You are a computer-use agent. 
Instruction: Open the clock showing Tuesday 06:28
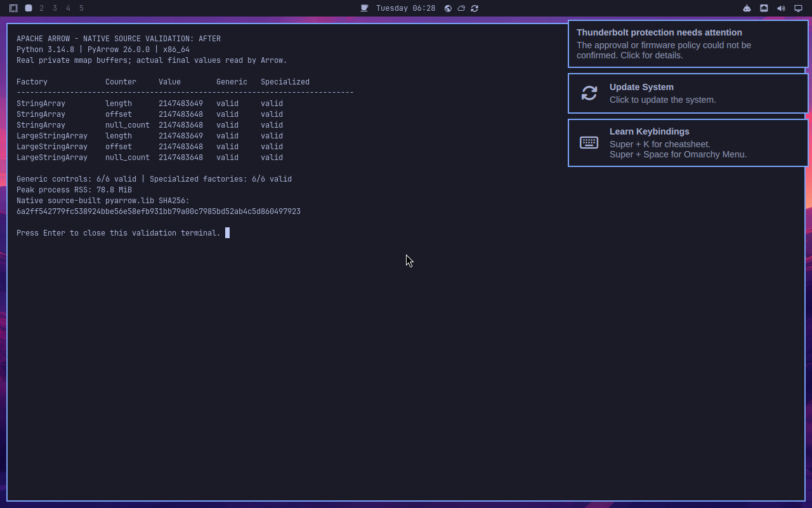(405, 8)
